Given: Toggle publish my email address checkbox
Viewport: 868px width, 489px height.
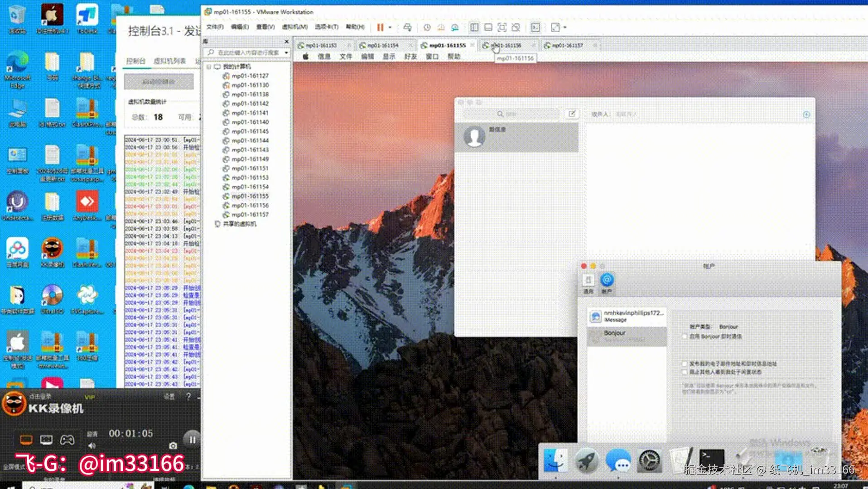Looking at the screenshot, I should pos(685,364).
